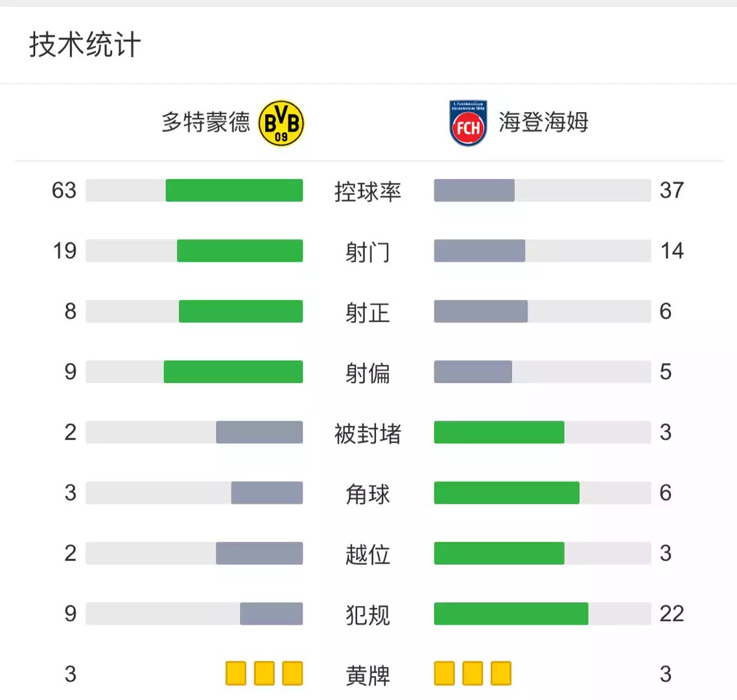
Task: Click the Borussia Dortmund BVB 09 logo
Action: point(281,122)
